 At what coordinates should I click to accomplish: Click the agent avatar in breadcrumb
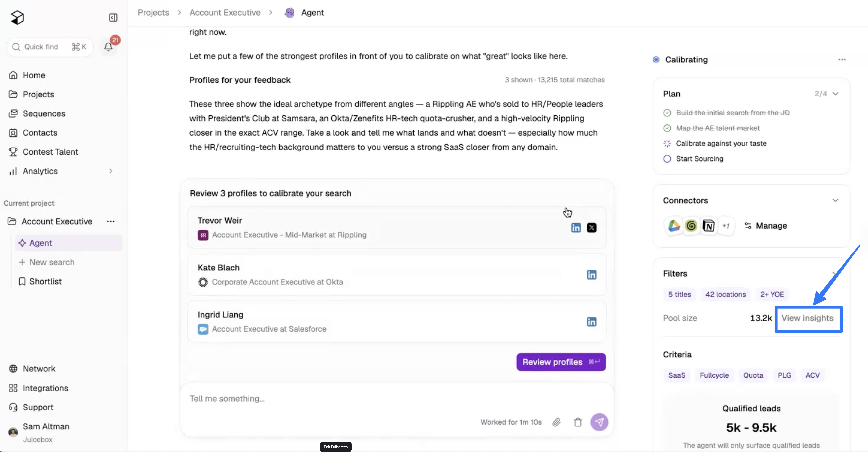[x=289, y=13]
